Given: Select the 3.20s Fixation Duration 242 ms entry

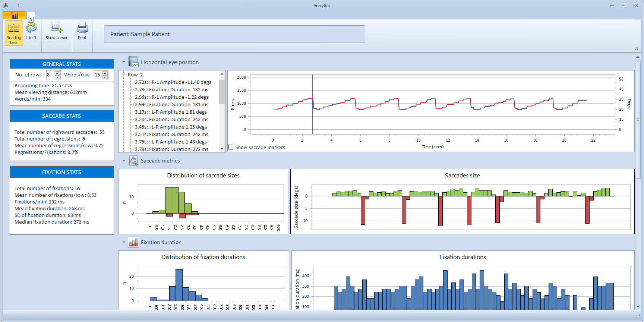Looking at the screenshot, I should point(171,120).
